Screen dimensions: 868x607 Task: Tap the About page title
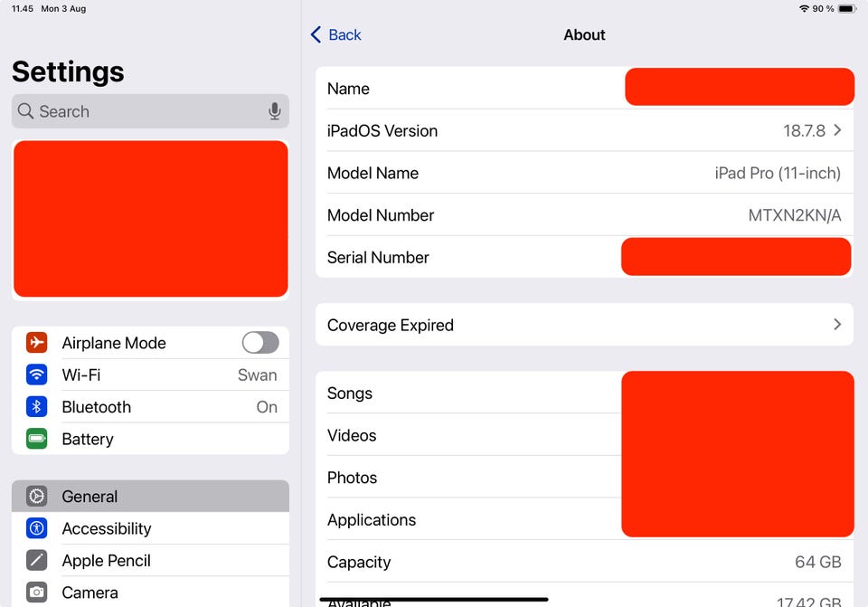585,35
